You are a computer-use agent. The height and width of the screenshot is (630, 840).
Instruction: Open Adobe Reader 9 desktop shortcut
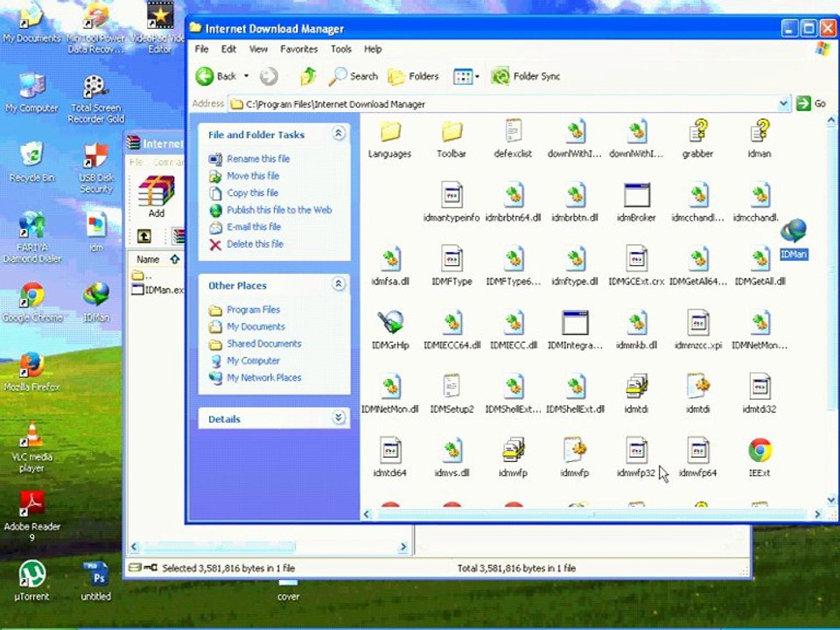click(32, 516)
